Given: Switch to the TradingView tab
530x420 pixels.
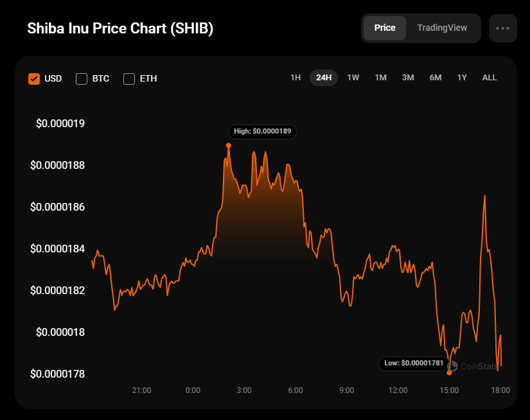Looking at the screenshot, I should [x=442, y=28].
